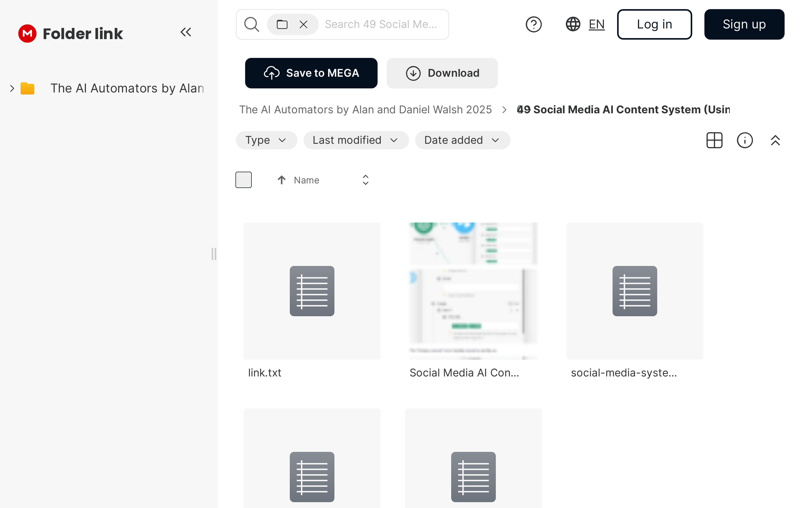Image resolution: width=812 pixels, height=508 pixels.
Task: Open the info panel icon
Action: (x=745, y=140)
